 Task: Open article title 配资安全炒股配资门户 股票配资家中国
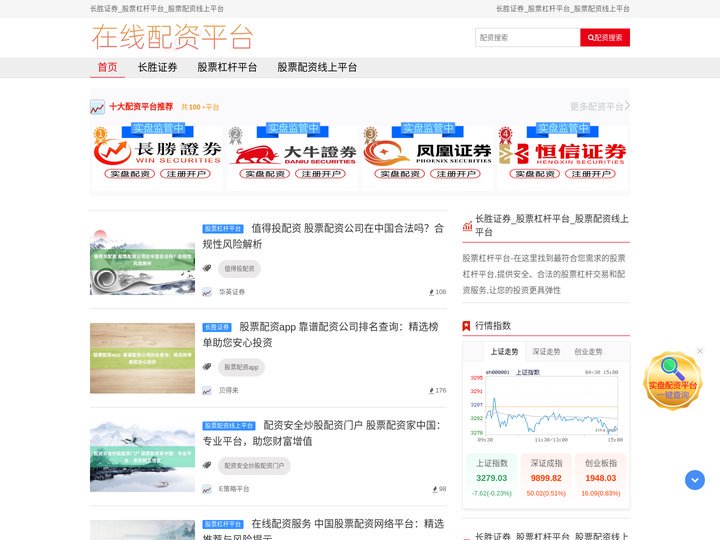321,433
